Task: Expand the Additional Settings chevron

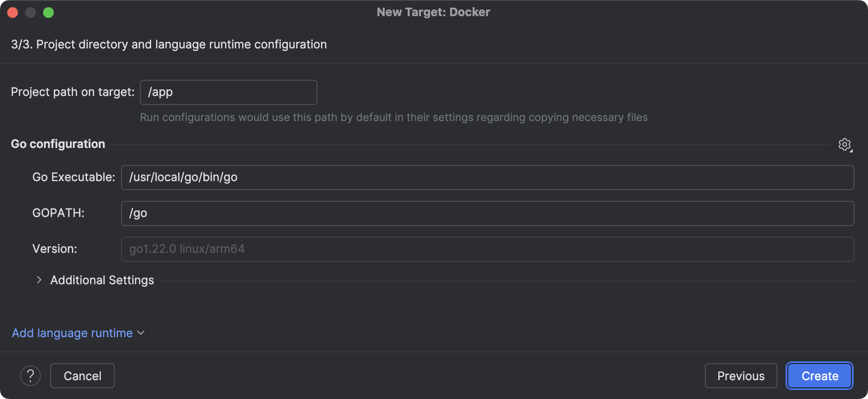Action: [x=39, y=280]
